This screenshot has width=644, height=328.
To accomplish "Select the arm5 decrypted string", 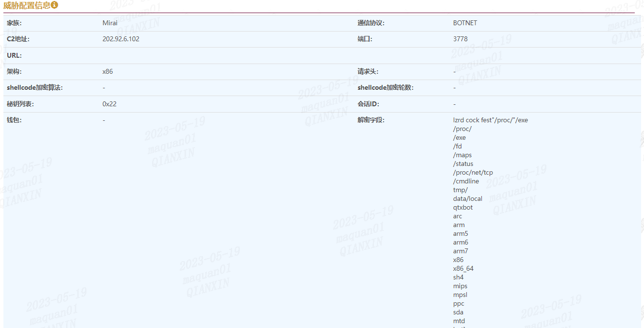I will tap(460, 233).
